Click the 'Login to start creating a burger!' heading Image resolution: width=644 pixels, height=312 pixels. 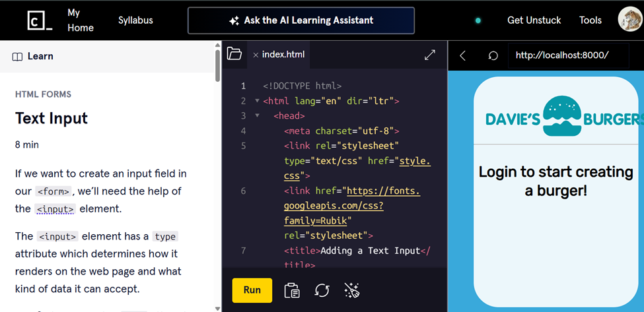click(x=555, y=181)
